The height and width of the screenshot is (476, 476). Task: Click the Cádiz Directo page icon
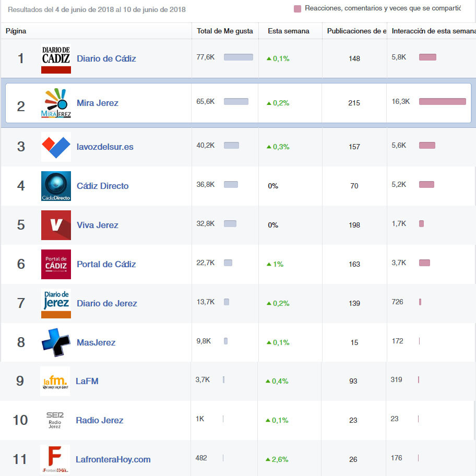(56, 186)
